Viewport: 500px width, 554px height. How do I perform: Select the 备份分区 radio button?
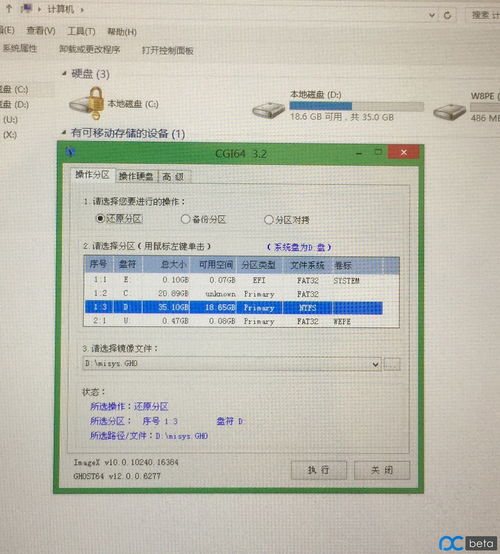pos(185,219)
